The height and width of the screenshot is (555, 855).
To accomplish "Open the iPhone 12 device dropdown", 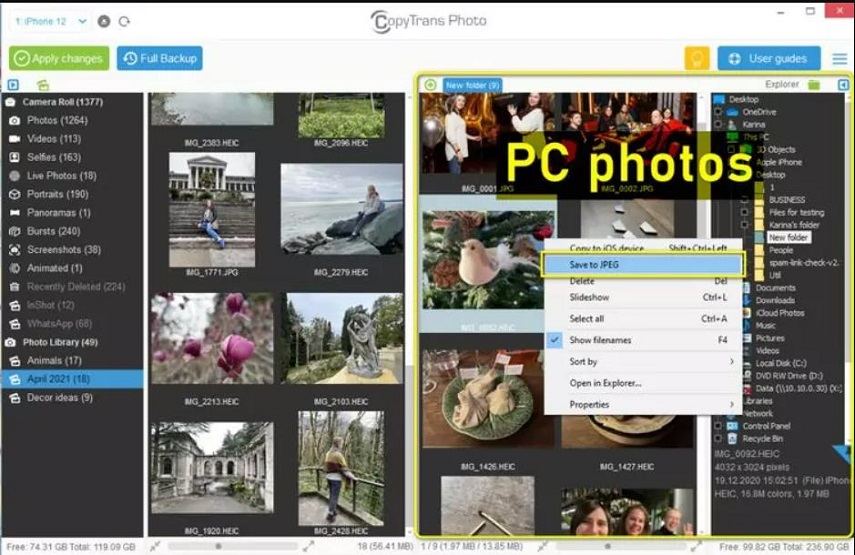I will [x=50, y=21].
